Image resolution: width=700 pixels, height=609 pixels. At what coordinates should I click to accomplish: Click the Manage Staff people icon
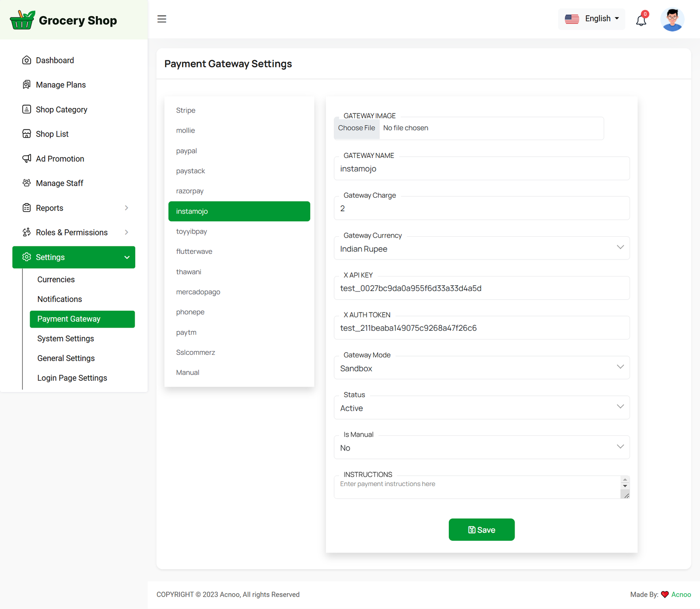pyautogui.click(x=27, y=183)
